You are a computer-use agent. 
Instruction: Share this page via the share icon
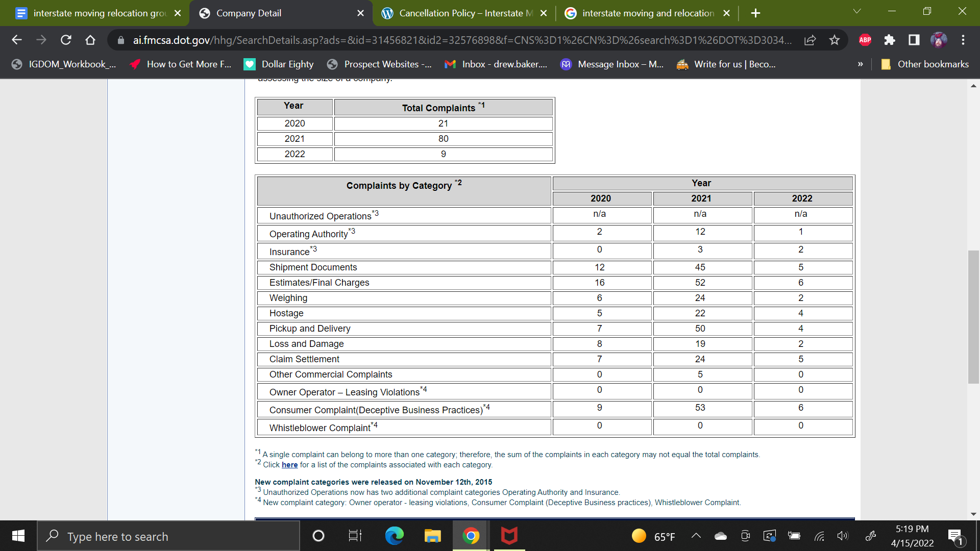tap(810, 40)
